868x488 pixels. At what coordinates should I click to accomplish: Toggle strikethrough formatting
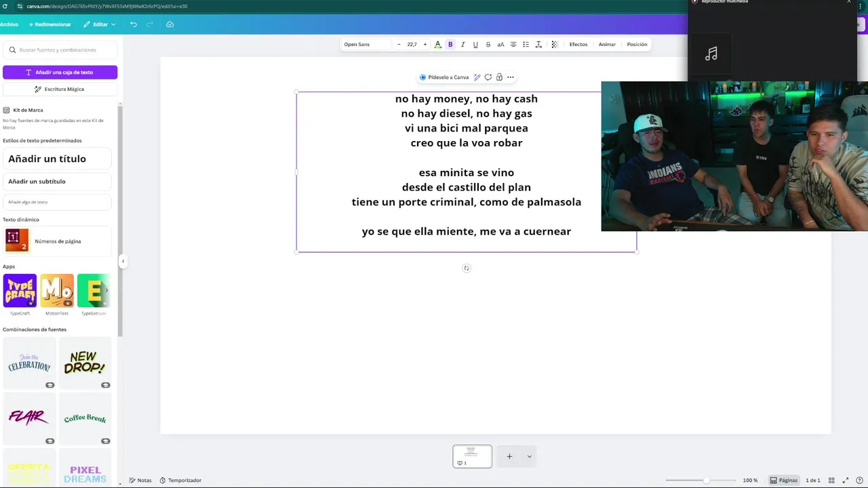(x=488, y=45)
